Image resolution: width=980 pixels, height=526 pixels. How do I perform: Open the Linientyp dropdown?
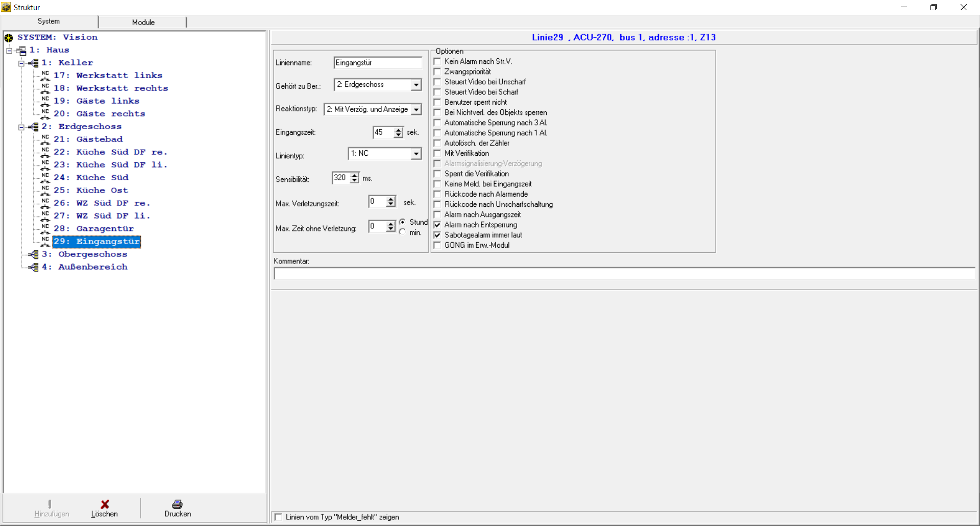416,154
